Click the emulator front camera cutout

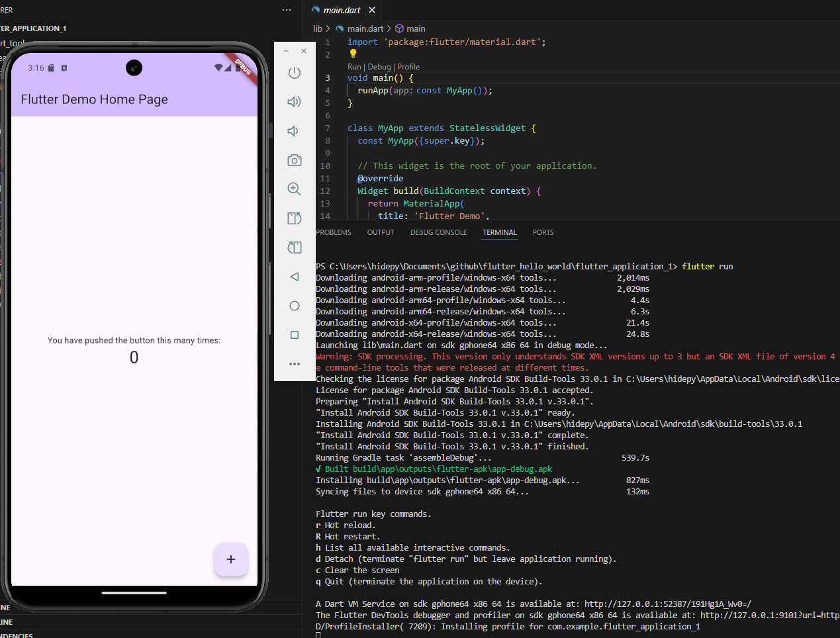point(134,68)
